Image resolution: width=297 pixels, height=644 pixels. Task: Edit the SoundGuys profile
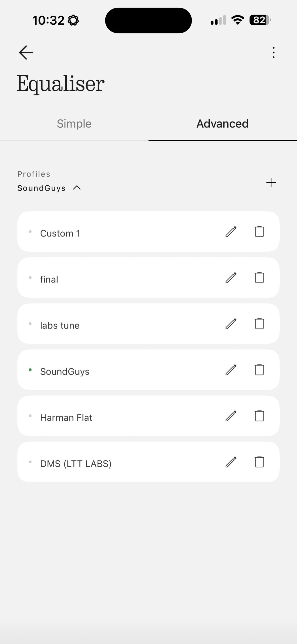pos(231,370)
